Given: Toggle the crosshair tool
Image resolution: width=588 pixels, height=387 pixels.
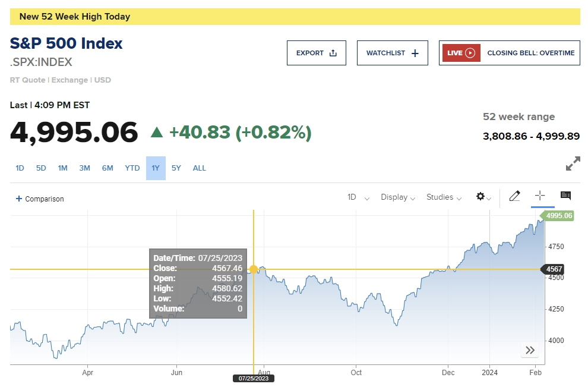Looking at the screenshot, I should click(540, 196).
